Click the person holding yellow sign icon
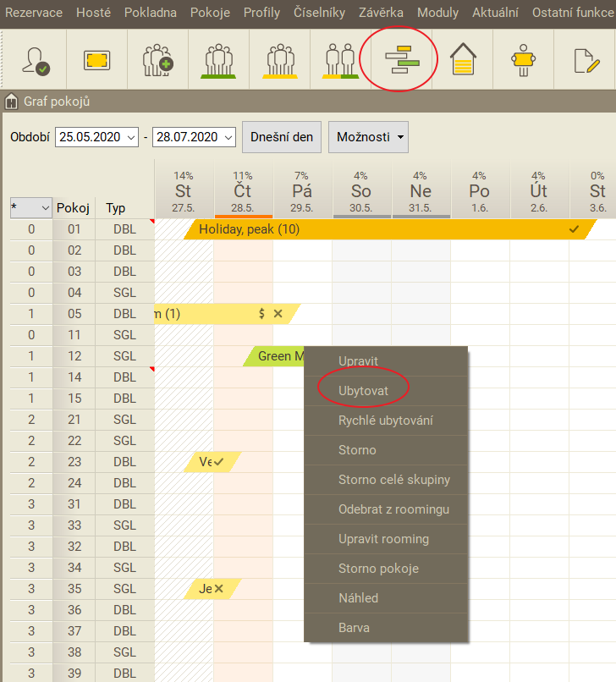 pyautogui.click(x=525, y=61)
